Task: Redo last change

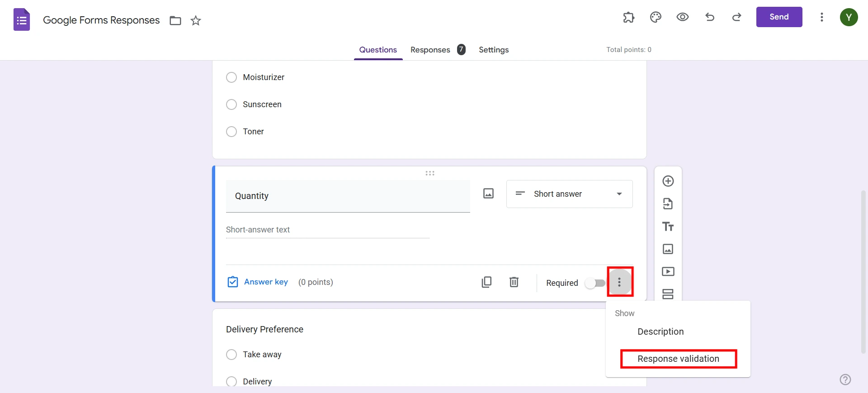Action: point(737,17)
